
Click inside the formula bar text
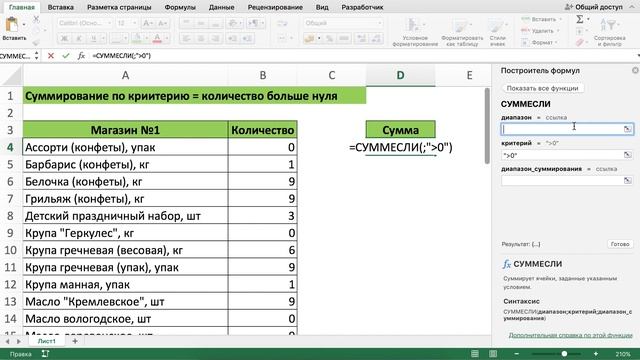[122, 56]
